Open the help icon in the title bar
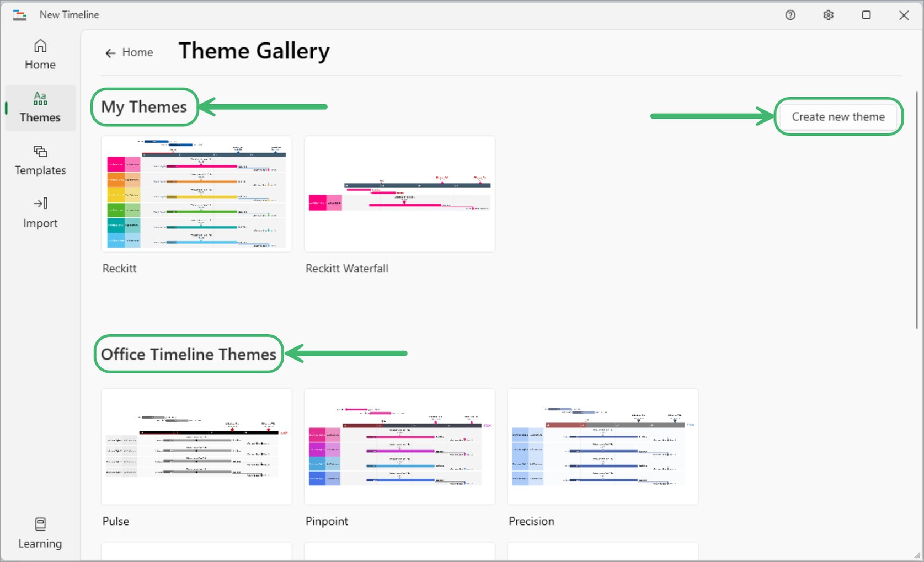 pos(790,15)
